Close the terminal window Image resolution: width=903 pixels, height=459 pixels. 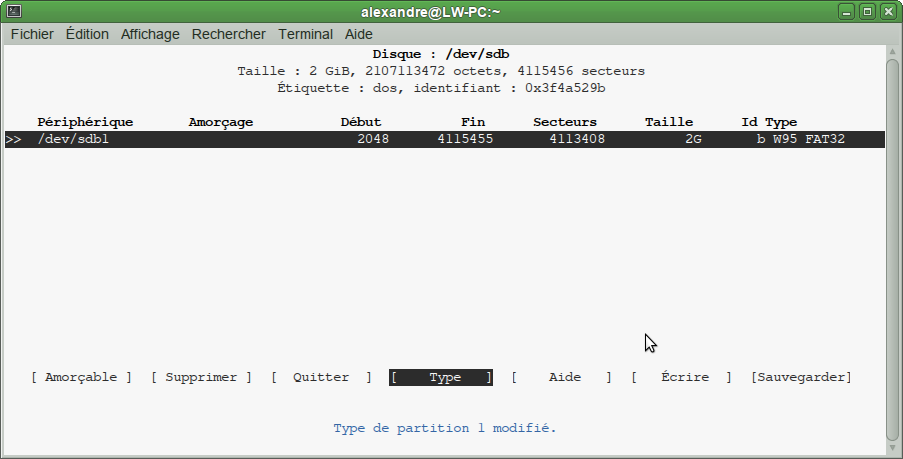887,12
